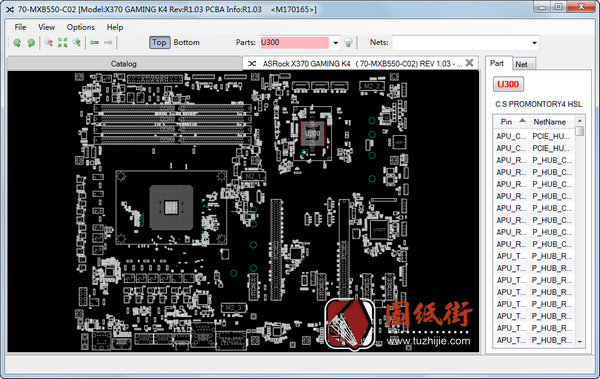Select the bottom P_HUB_R... pin row
Screen dimensions: 600x379
click(x=534, y=340)
